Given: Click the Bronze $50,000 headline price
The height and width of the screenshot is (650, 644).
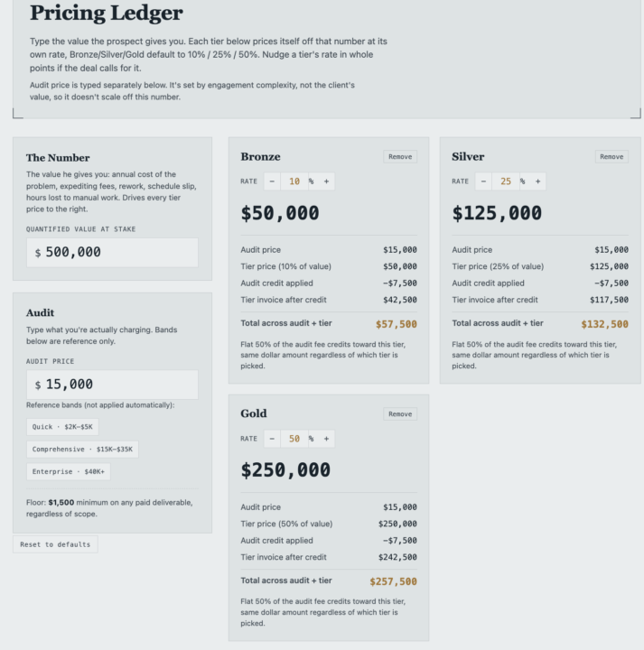Looking at the screenshot, I should (x=280, y=213).
